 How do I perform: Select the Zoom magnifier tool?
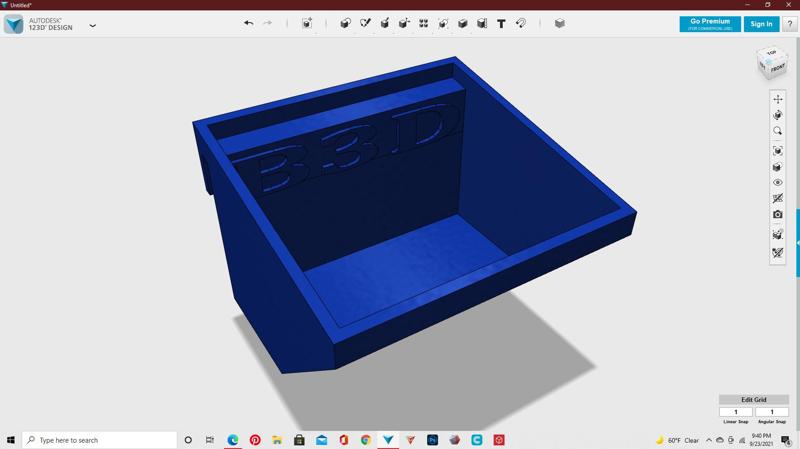[x=778, y=131]
